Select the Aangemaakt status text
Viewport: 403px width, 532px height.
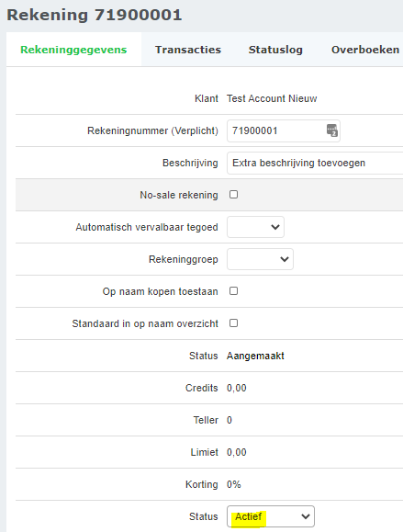pyautogui.click(x=255, y=356)
